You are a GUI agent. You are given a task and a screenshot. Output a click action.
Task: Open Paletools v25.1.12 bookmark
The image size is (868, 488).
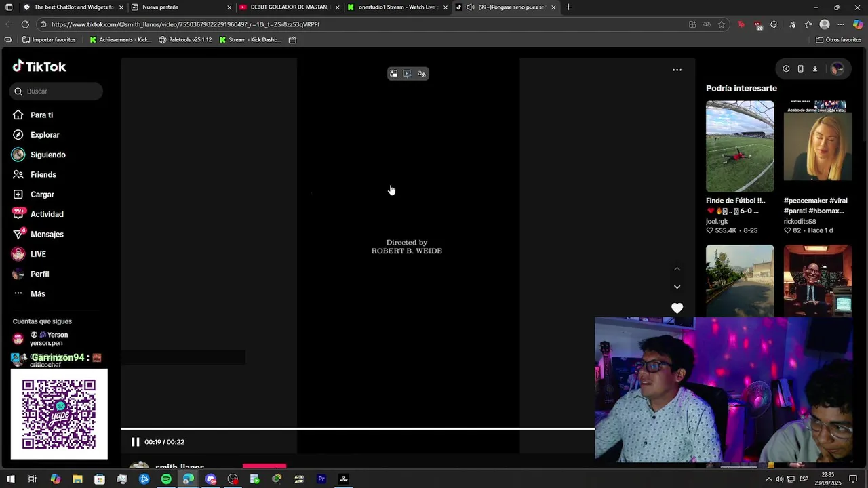185,40
